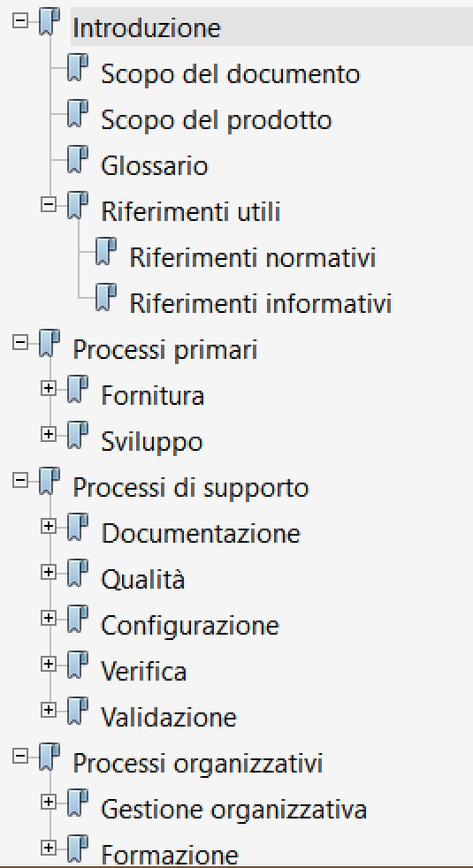This screenshot has height=868, width=473.
Task: Click the bookmark icon beside Riferimenti normativi
Action: [106, 254]
